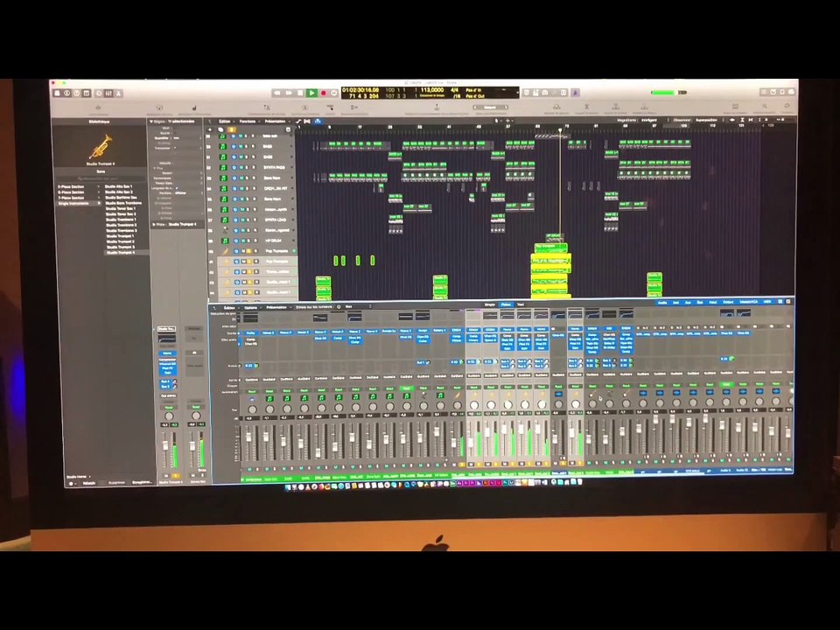Click the Rewind transport button
Viewport: 840px width, 630px height.
(x=277, y=94)
